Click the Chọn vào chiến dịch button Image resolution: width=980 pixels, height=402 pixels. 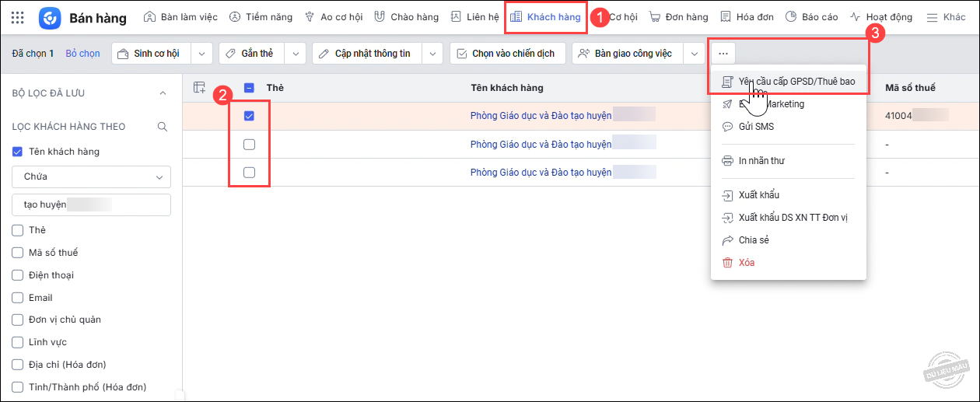point(506,54)
